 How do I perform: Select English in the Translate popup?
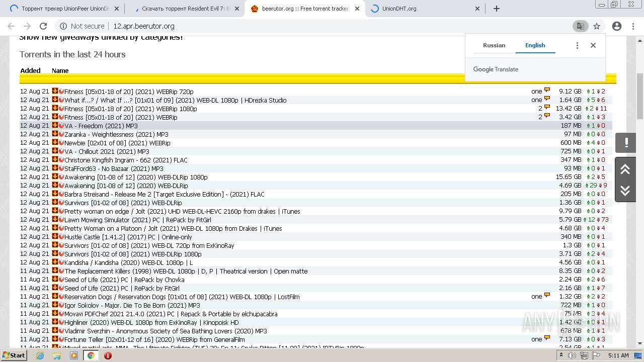(535, 45)
